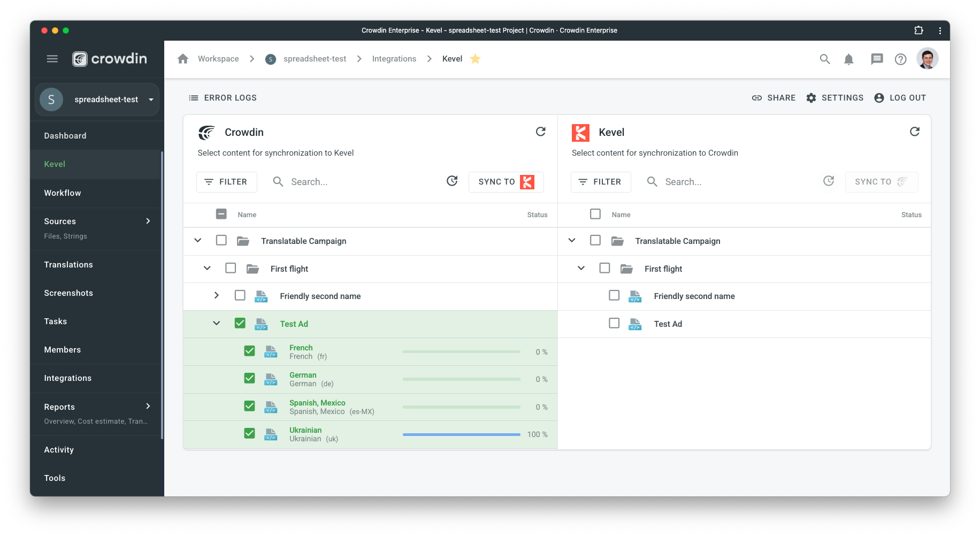Open FILTER in the Crowdin panel
Viewport: 980px width, 536px height.
tap(227, 182)
